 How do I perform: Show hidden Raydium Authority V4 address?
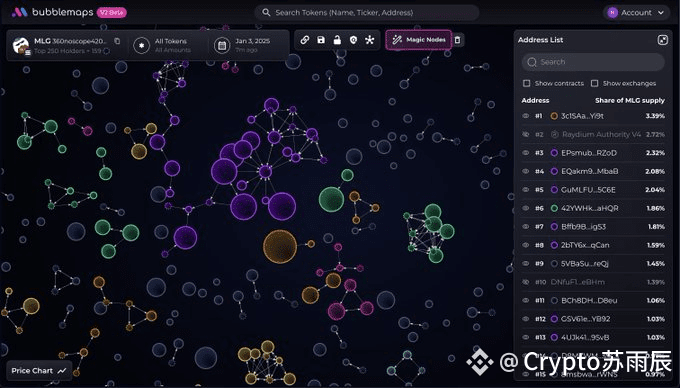tap(526, 134)
